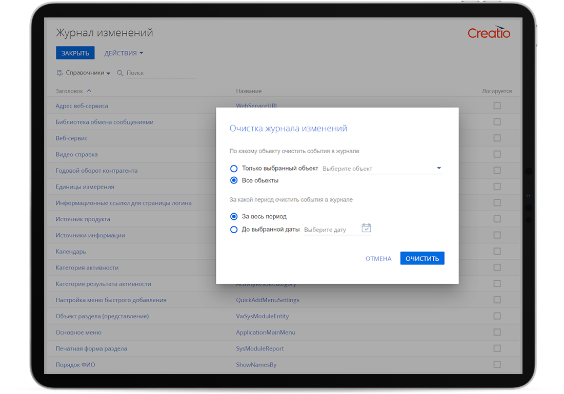Open the 'Годовой оборот контрагента' link

(x=96, y=171)
